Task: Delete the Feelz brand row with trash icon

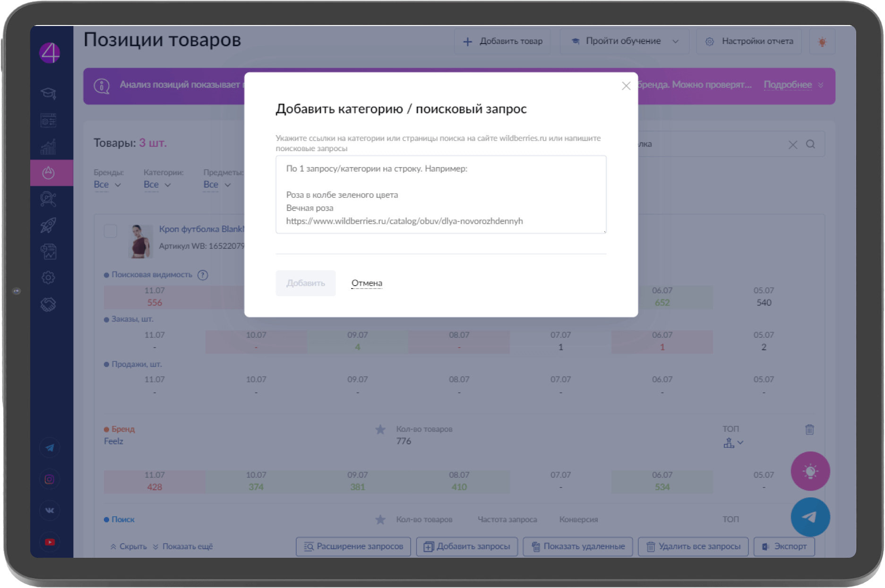Action: coord(809,429)
